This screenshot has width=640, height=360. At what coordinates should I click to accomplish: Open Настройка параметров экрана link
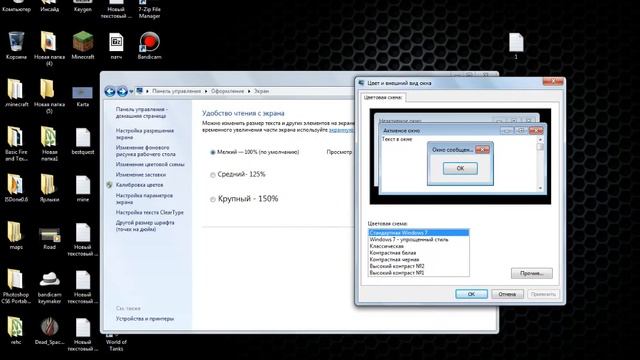point(144,199)
